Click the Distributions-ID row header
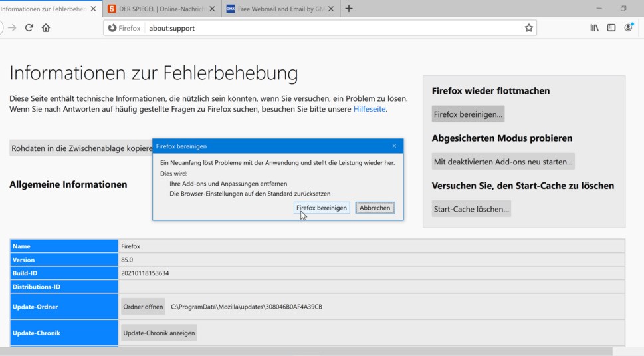Image resolution: width=644 pixels, height=356 pixels. click(64, 287)
